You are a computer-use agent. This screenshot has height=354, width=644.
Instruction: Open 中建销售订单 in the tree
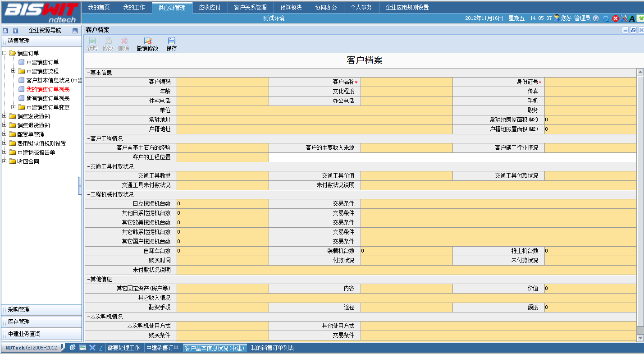click(42, 62)
